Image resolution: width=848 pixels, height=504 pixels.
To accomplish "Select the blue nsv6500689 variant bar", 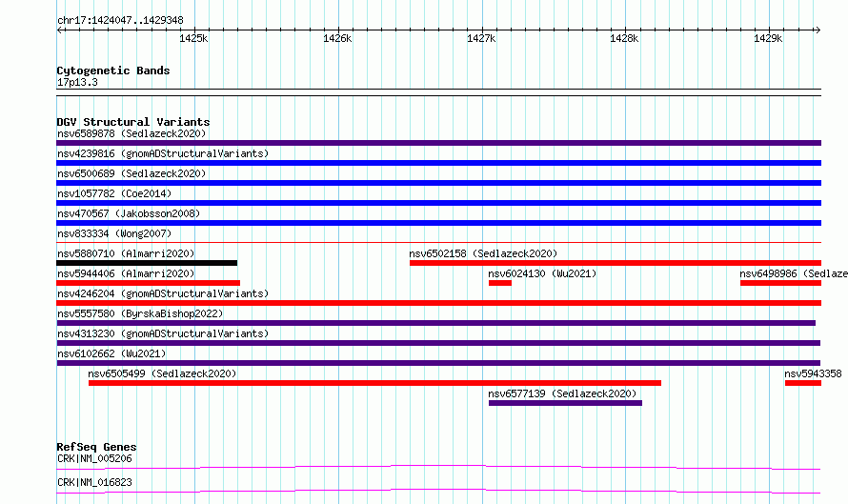I will (x=438, y=183).
